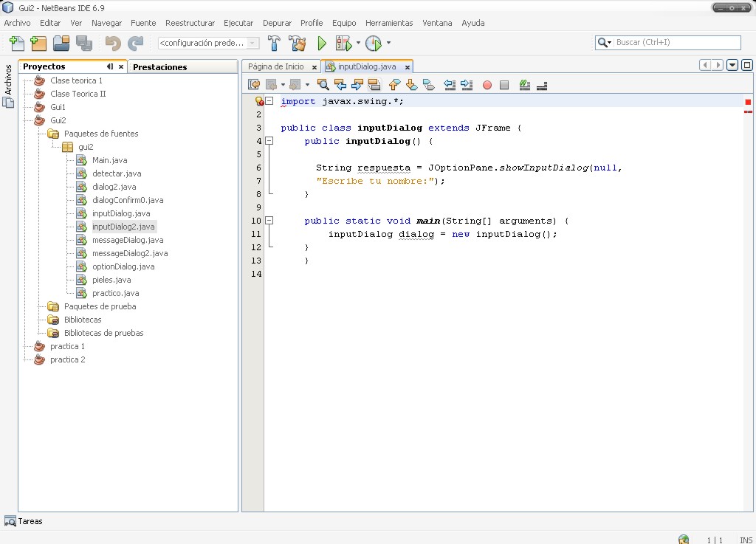Toggle highlight search in the editor
Image resolution: width=756 pixels, height=544 pixels.
[x=374, y=84]
